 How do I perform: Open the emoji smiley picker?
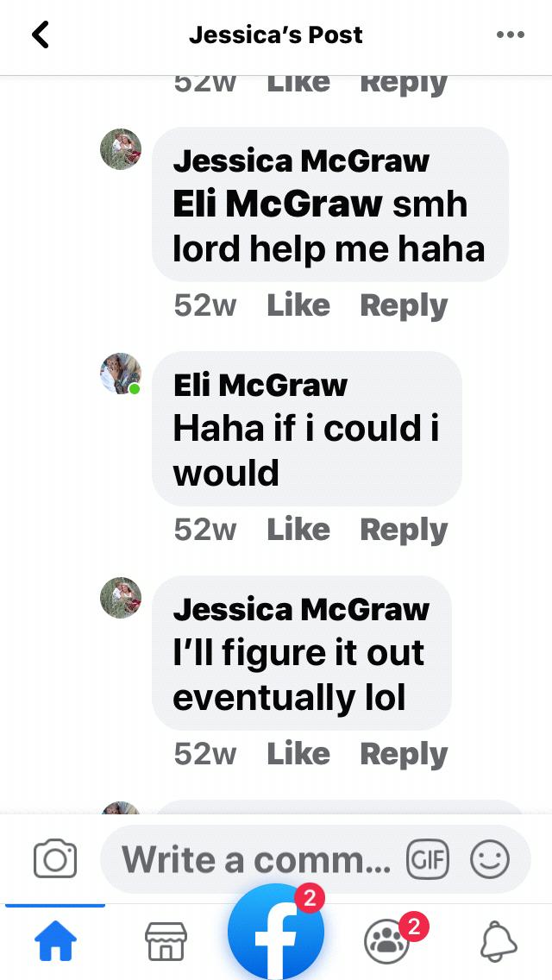pyautogui.click(x=490, y=858)
